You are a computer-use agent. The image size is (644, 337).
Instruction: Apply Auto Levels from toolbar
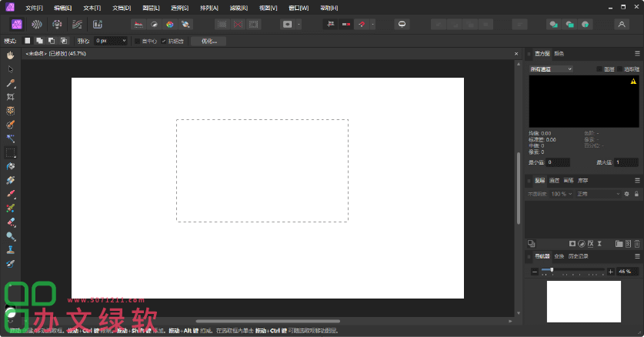coord(138,25)
